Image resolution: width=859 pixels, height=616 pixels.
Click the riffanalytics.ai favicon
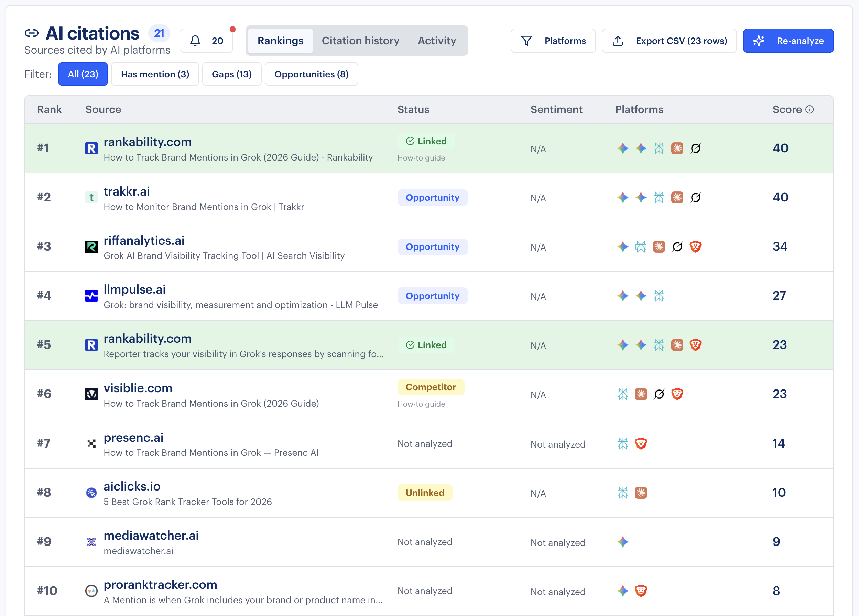[91, 246]
